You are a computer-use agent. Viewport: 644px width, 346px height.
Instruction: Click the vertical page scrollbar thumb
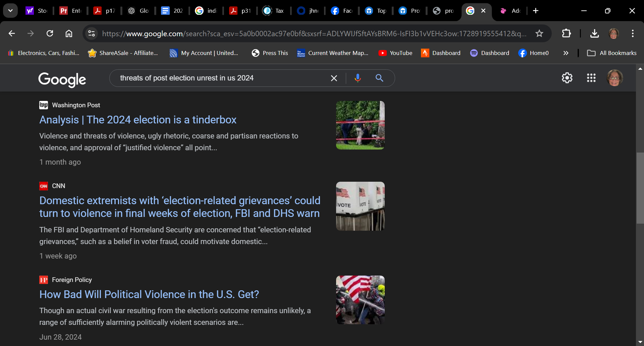click(640, 188)
